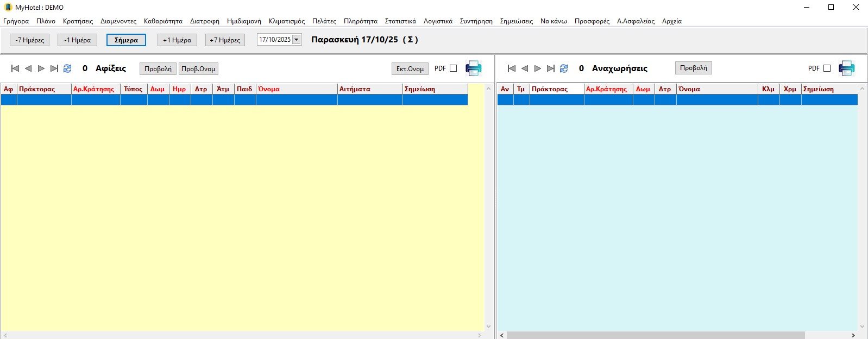868x339 pixels.
Task: Go to previous record in Αναχωρήσεις panel
Action: click(525, 68)
